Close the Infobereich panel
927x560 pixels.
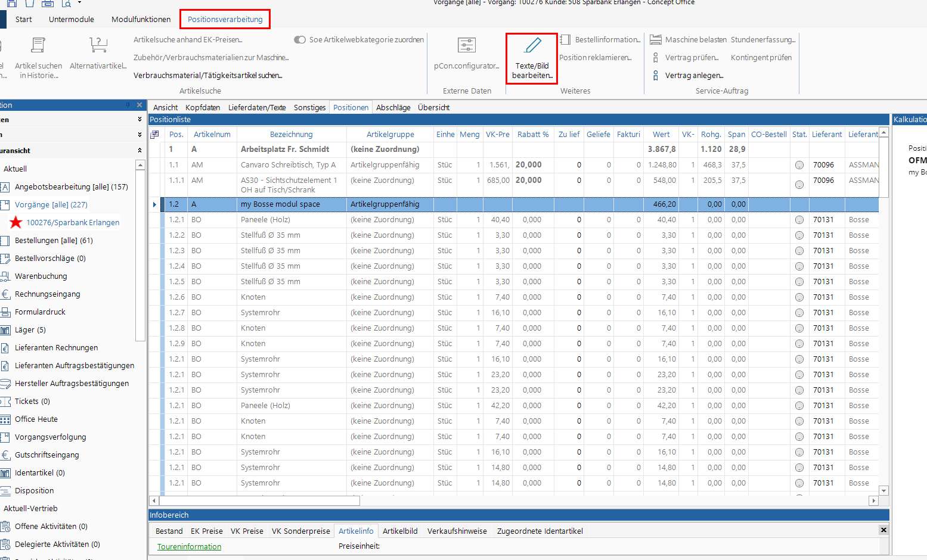[x=883, y=530]
